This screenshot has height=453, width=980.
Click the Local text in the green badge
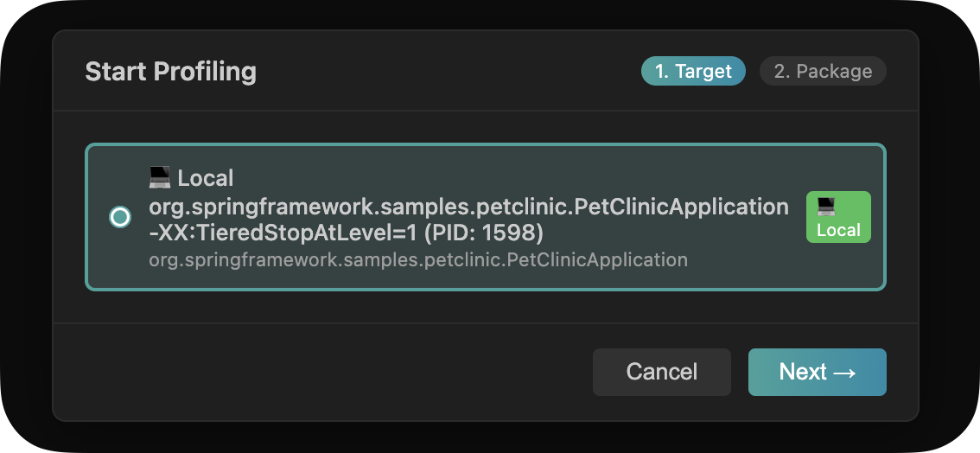(838, 230)
